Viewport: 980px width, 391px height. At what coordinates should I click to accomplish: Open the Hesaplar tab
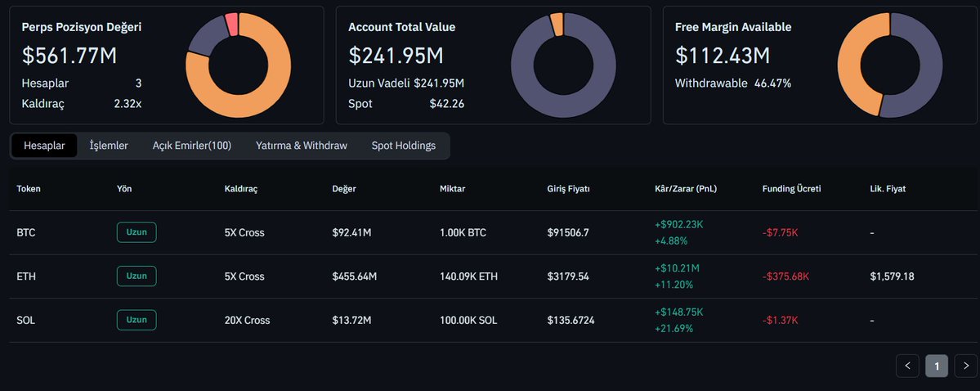[44, 146]
